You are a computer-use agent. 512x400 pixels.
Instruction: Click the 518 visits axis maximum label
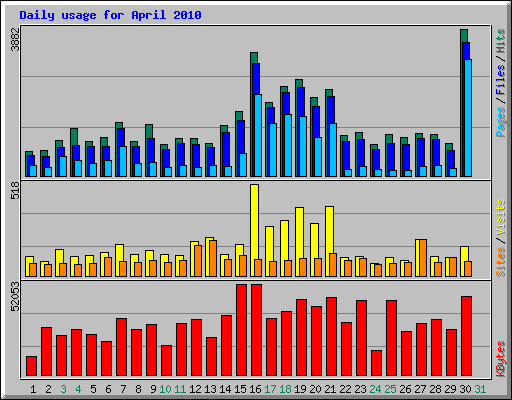click(x=15, y=191)
